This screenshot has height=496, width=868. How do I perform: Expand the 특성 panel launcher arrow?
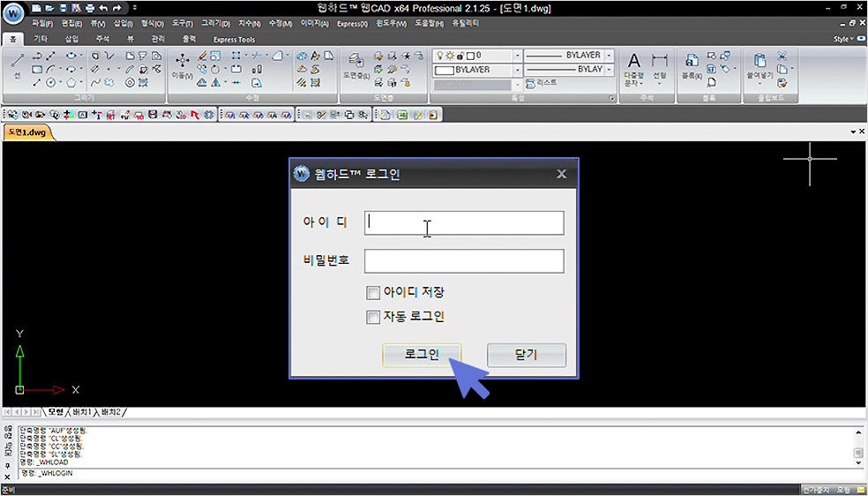click(x=611, y=98)
